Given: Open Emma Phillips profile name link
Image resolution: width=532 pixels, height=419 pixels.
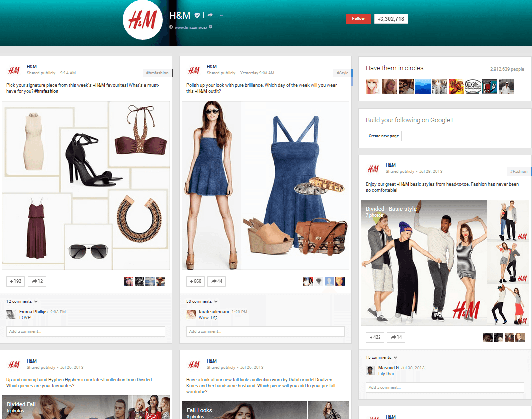Looking at the screenshot, I should click(x=33, y=312).
